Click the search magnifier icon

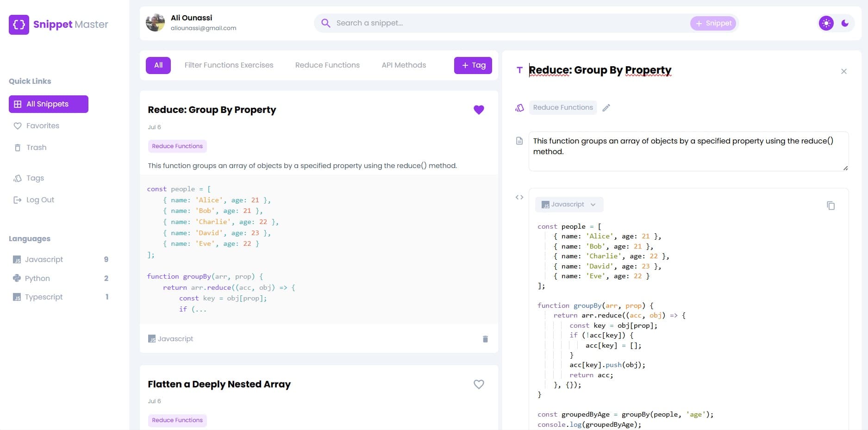pyautogui.click(x=326, y=23)
